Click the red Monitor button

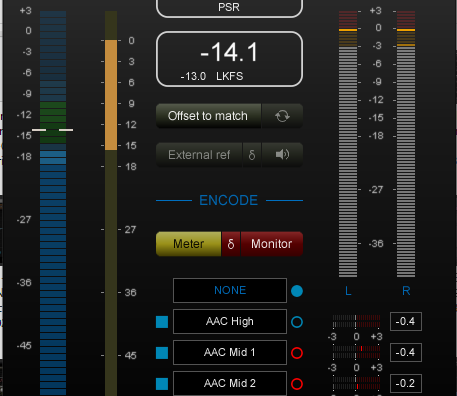tap(272, 244)
